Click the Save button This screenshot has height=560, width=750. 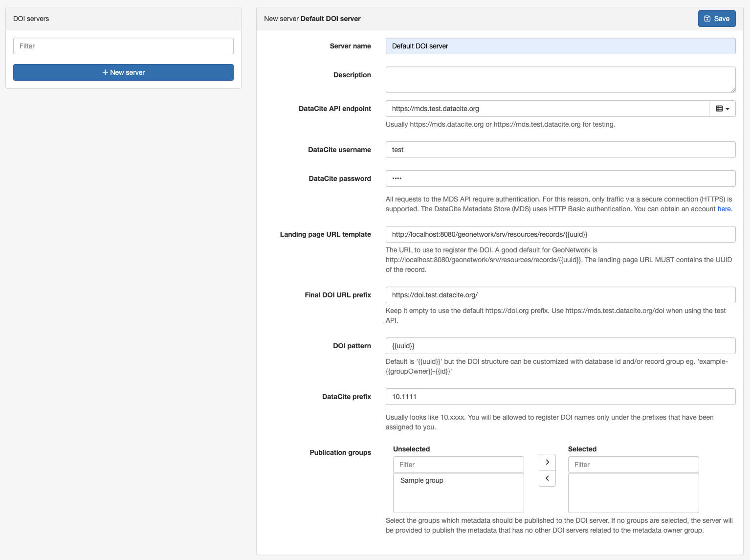click(x=716, y=19)
